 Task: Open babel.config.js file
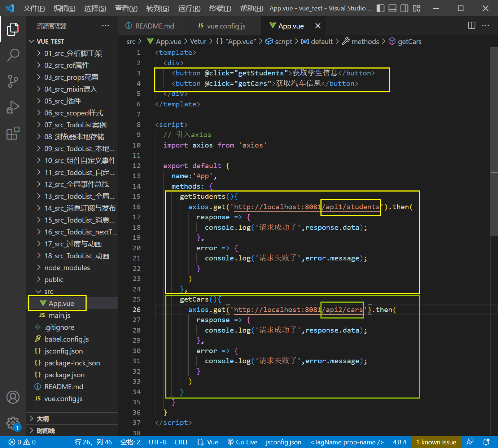point(72,339)
